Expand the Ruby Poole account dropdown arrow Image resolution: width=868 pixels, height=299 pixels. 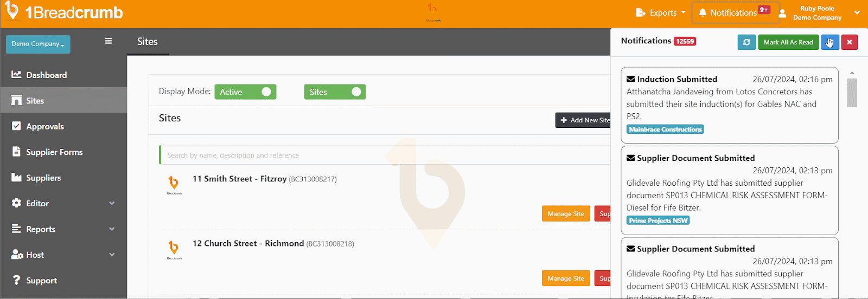pos(857,12)
